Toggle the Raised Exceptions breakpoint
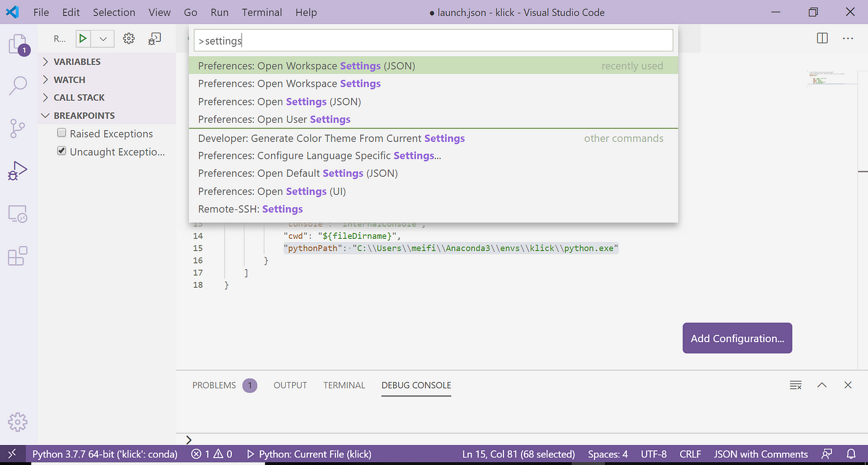868x465 pixels. (61, 133)
